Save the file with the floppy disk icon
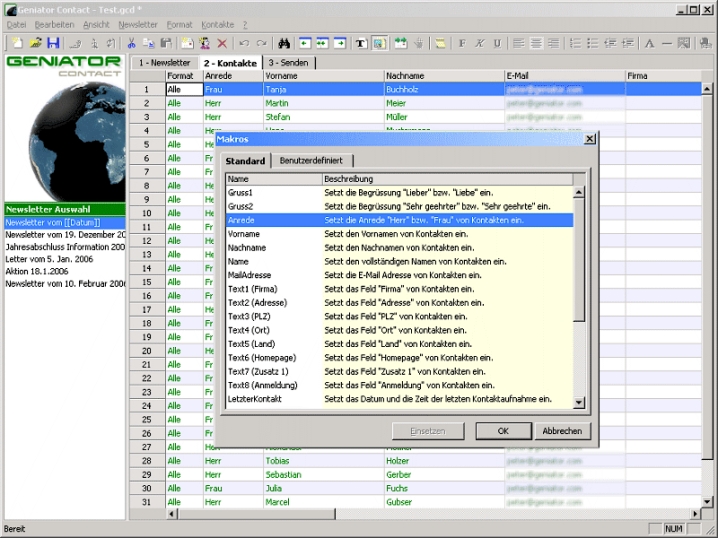This screenshot has width=718, height=538. tap(53, 44)
